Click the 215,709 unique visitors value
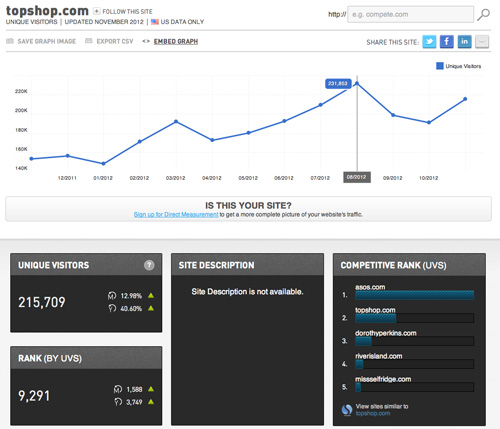Screen dimensions: 500x429 (x=42, y=302)
